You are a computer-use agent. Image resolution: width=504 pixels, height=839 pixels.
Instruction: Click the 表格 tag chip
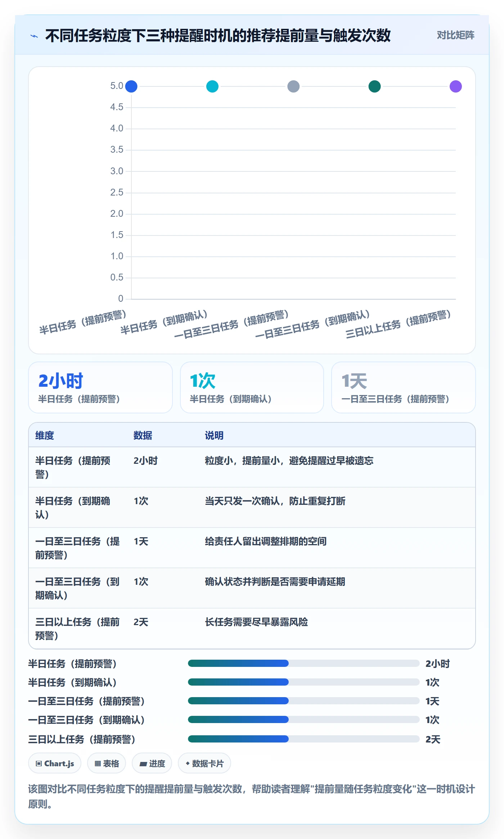coord(107,763)
